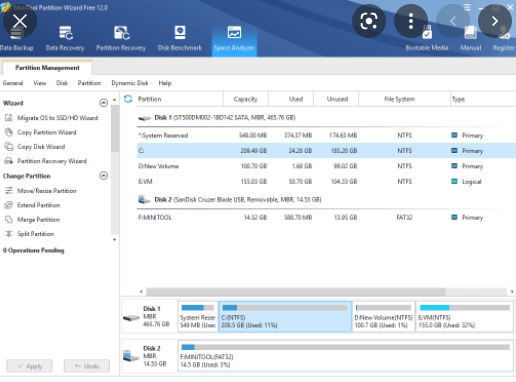Viewport: 516px width, 382px height.
Task: Click the 0 Operations Pending label
Action: (33, 250)
